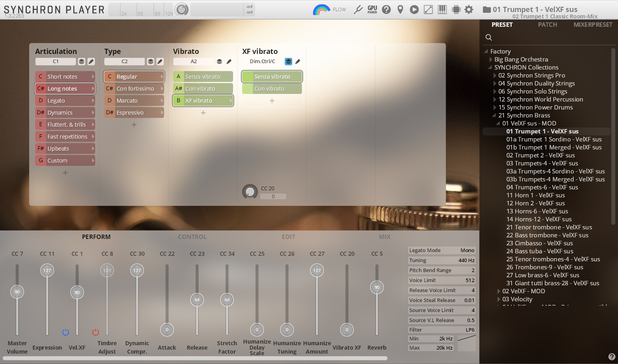Image resolution: width=618 pixels, height=364 pixels.
Task: Expand 02 Synchron Strings Pro
Action: (x=494, y=75)
